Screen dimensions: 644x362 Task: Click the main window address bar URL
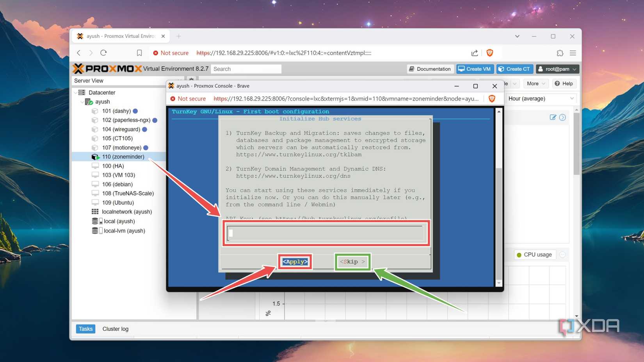pyautogui.click(x=284, y=53)
